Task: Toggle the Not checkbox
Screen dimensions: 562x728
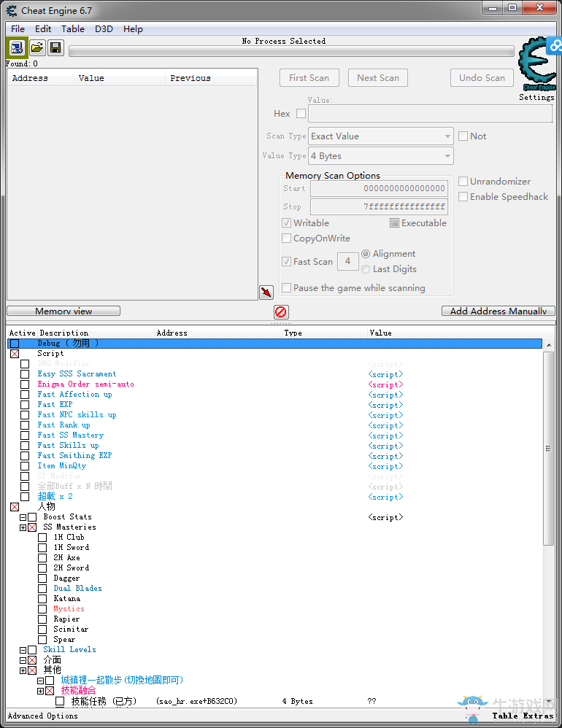Action: [463, 136]
